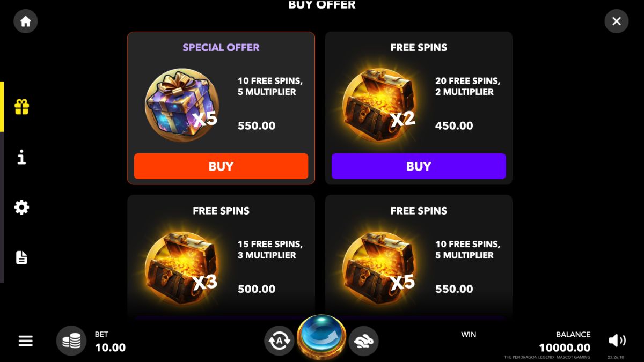Open the rules document icon
644x362 pixels.
21,257
